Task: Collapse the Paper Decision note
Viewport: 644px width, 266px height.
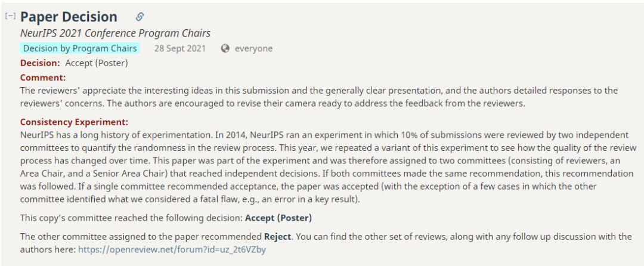Action: [10, 17]
